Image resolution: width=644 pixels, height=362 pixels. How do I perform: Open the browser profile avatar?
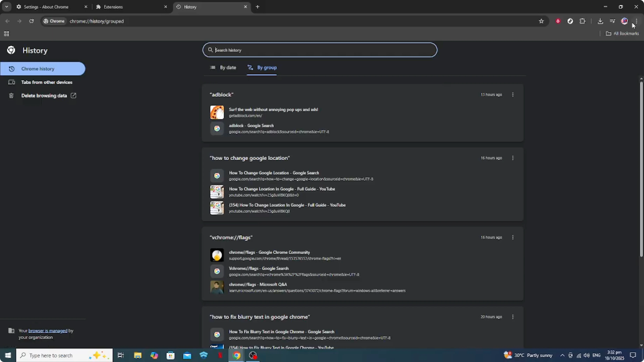(x=625, y=21)
